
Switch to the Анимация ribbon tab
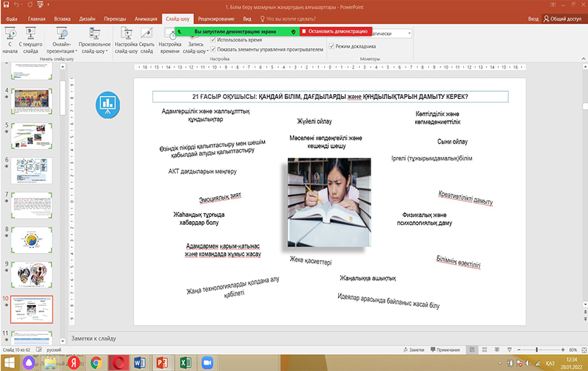point(145,20)
